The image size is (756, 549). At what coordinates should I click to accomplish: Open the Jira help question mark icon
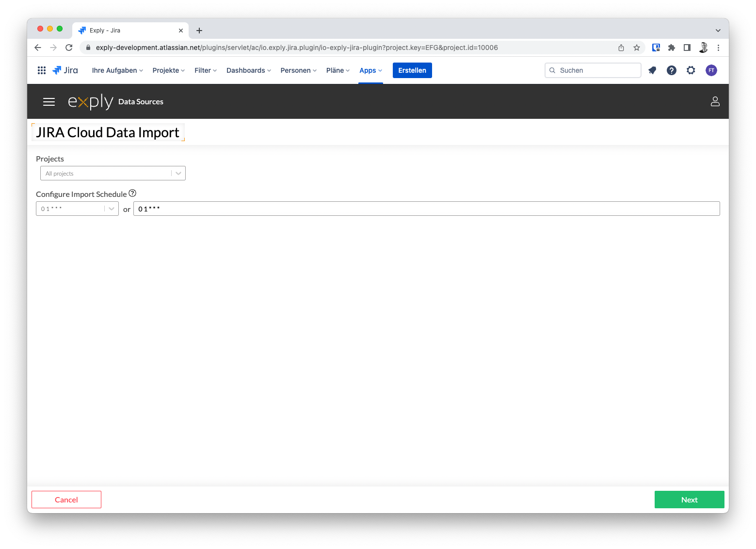point(672,70)
